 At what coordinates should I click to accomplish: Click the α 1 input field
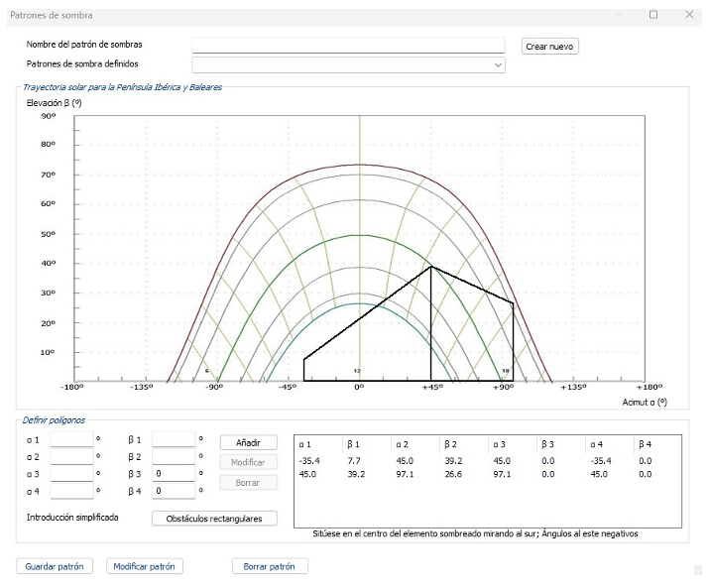pyautogui.click(x=70, y=439)
